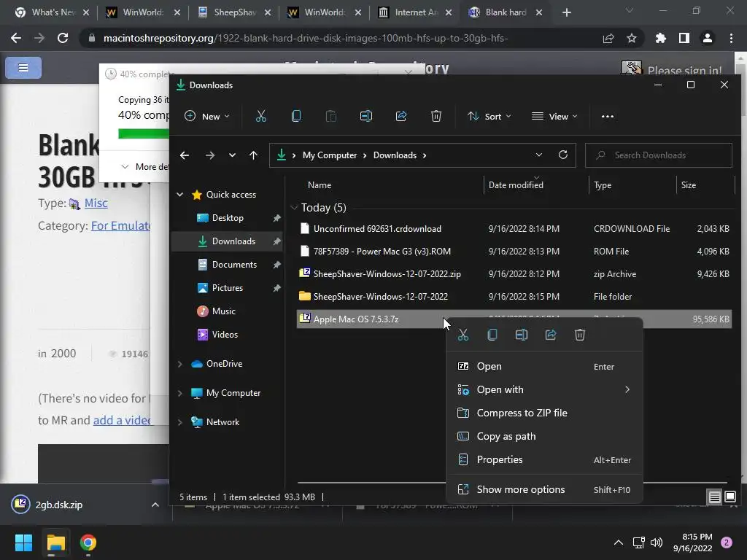Screen dimensions: 747x560
Task: Expand the OneDrive tree node
Action: [x=180, y=364]
